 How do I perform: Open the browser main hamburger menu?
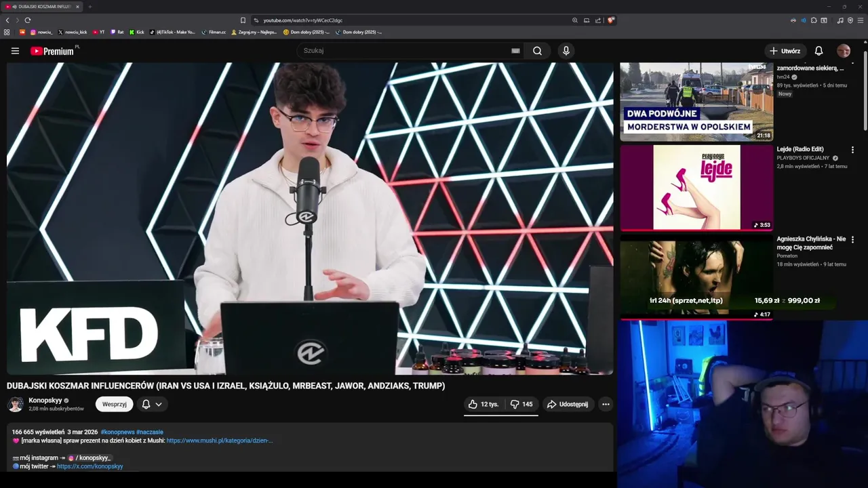[861, 20]
